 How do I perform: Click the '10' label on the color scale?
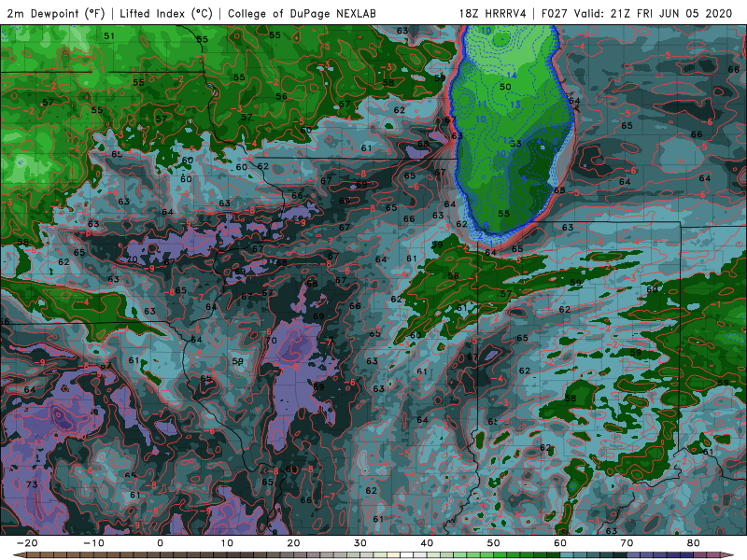click(227, 543)
